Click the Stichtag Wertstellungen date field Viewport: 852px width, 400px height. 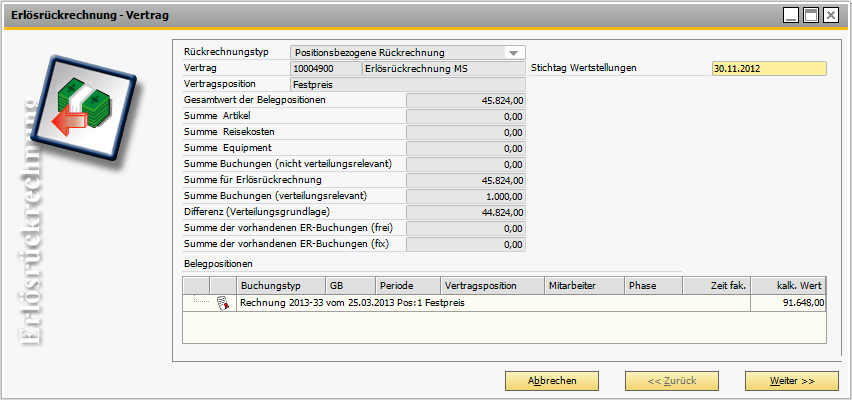click(x=769, y=68)
